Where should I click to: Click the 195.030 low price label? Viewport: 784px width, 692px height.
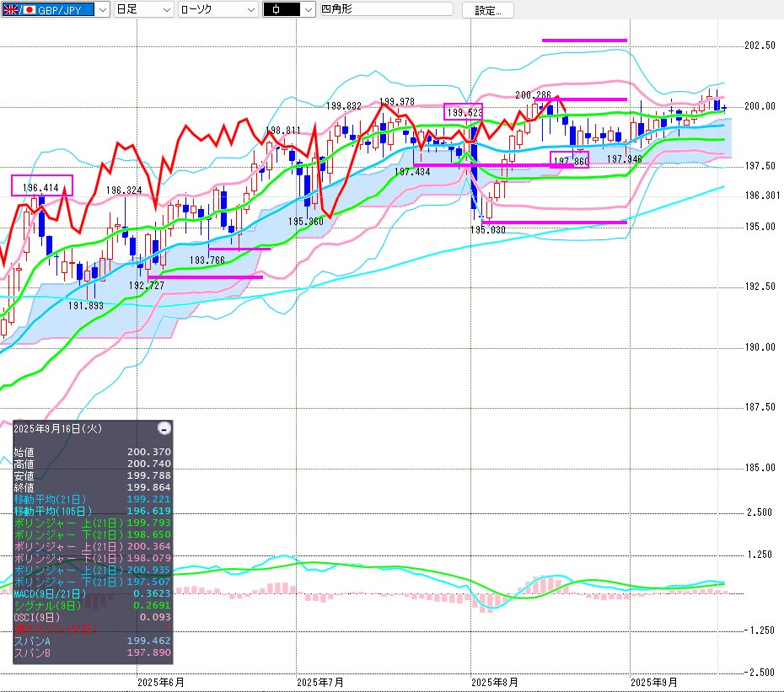(487, 229)
